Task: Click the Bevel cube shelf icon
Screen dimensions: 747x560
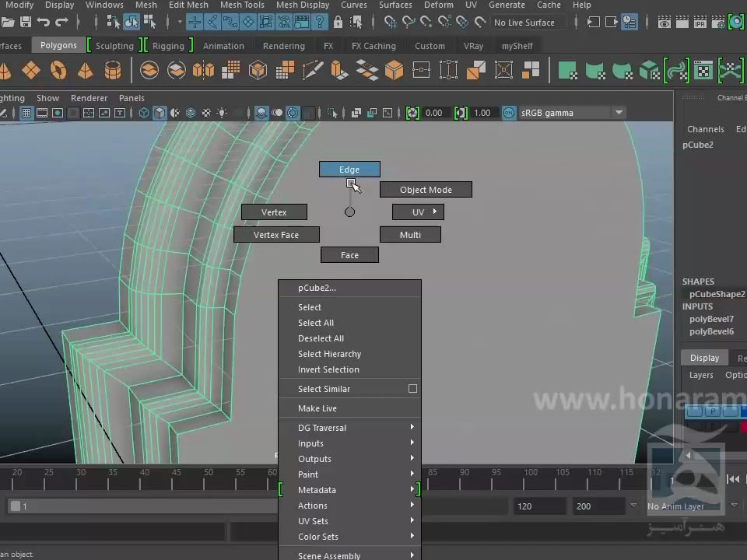Action: (x=395, y=71)
